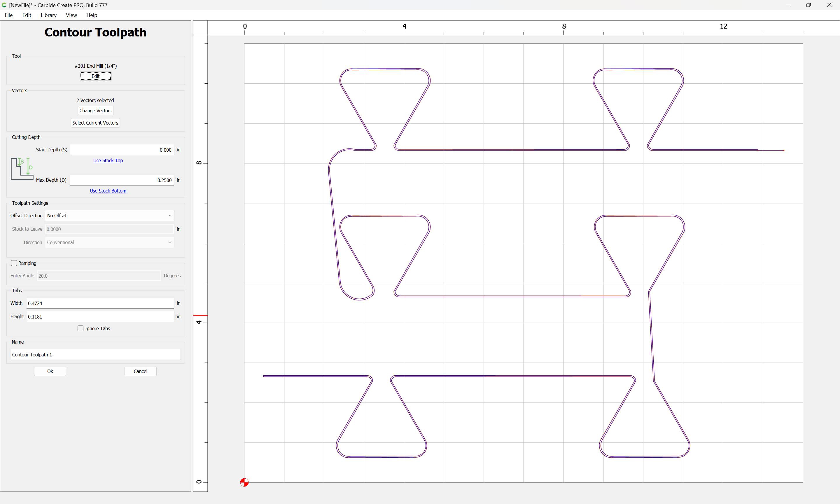Enable the Ramping checkbox
The height and width of the screenshot is (504, 840).
point(14,263)
